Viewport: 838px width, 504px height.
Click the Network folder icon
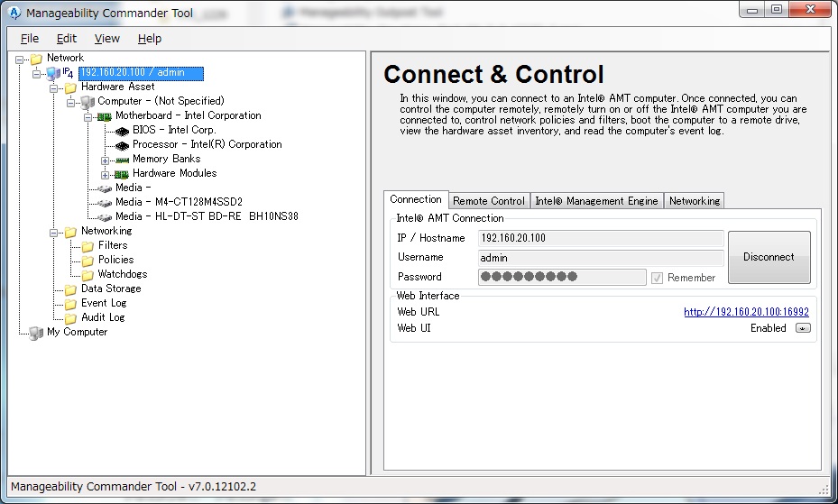coord(36,59)
